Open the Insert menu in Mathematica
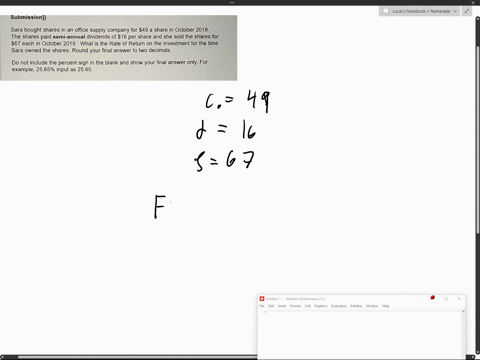 (282, 306)
